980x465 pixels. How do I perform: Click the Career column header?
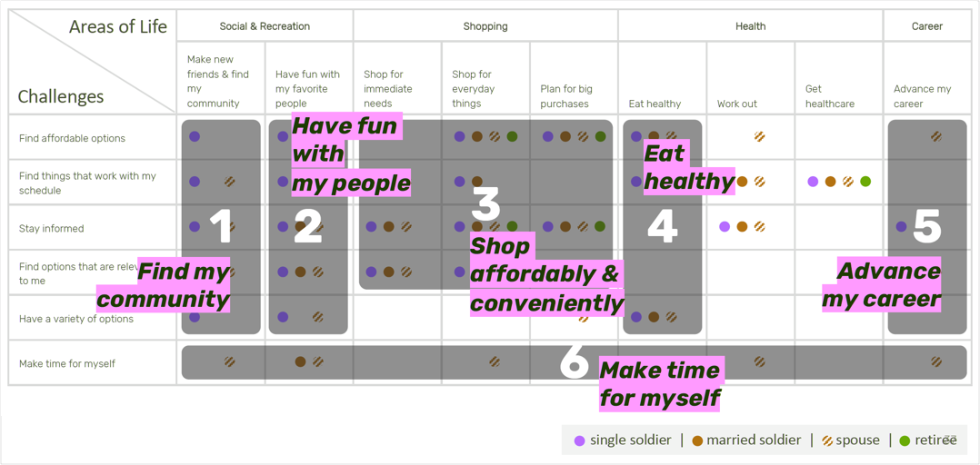[927, 26]
